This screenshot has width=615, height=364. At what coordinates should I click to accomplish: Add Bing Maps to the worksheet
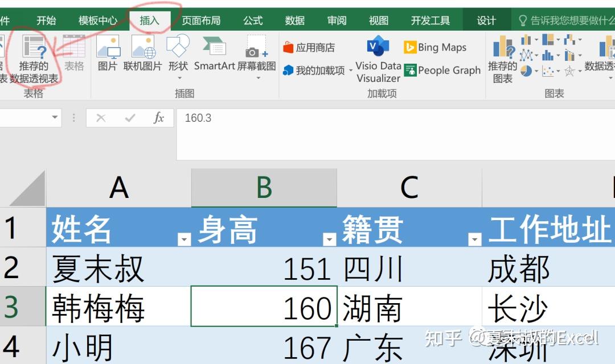[x=436, y=47]
